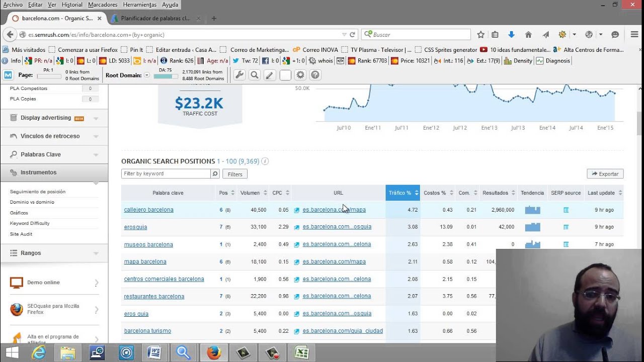The image size is (644, 362).
Task: Open File Explorer from the taskbar
Action: 68,352
